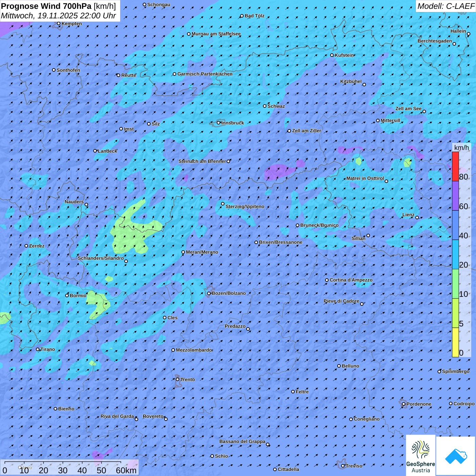Click the blue cloud app logo
This screenshot has width=476, height=476.
coord(456,456)
